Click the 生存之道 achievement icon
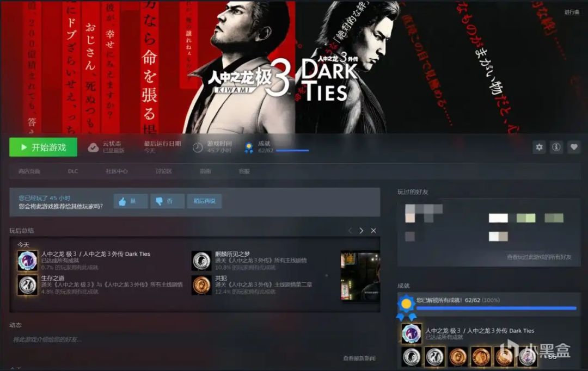Viewport: 588px width, 371px height. coord(27,285)
